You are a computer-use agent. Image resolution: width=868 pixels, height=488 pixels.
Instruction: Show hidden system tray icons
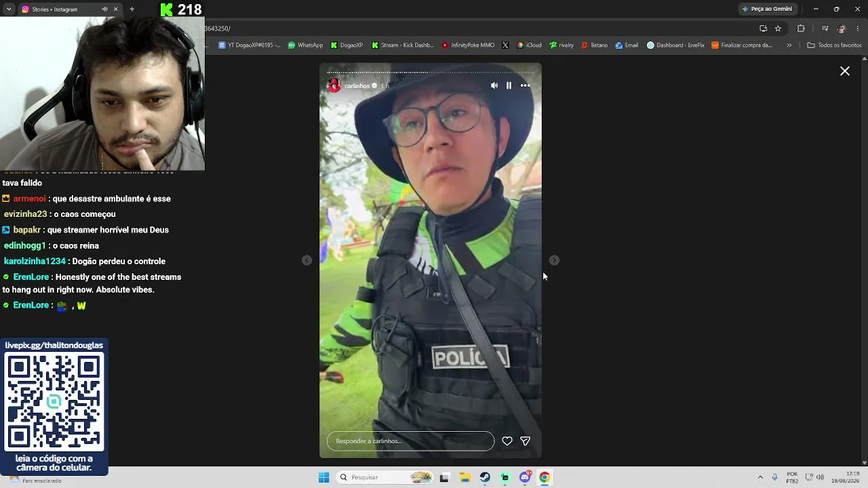tap(760, 477)
